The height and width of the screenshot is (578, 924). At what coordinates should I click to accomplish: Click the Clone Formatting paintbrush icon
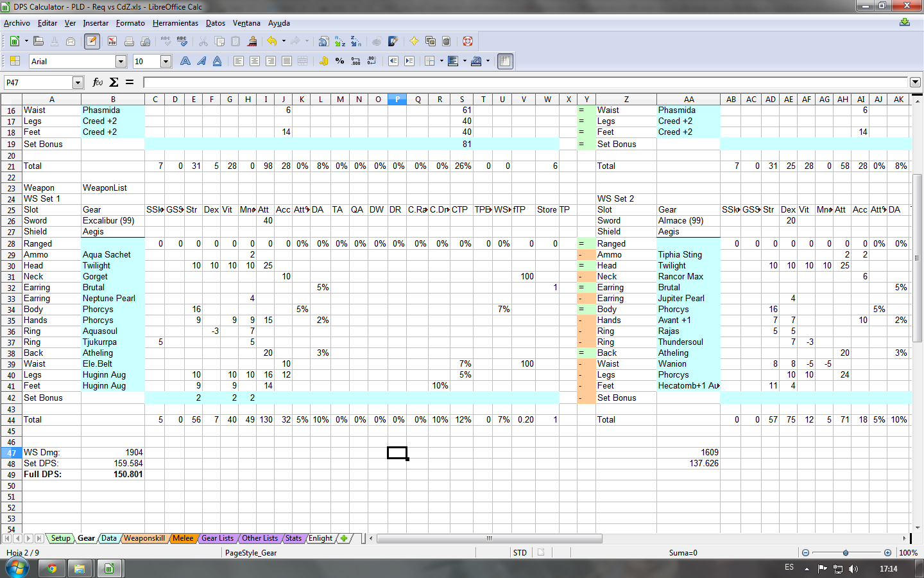[x=252, y=41]
